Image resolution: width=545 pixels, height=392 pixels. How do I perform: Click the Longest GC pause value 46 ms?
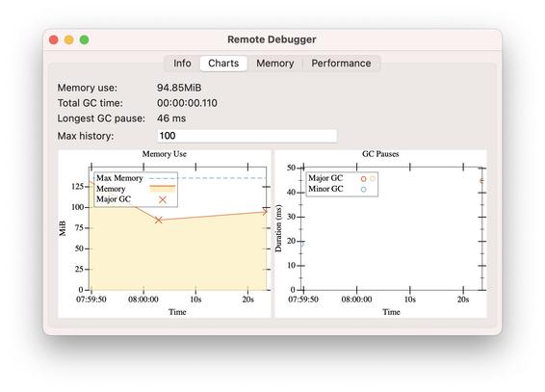click(171, 118)
